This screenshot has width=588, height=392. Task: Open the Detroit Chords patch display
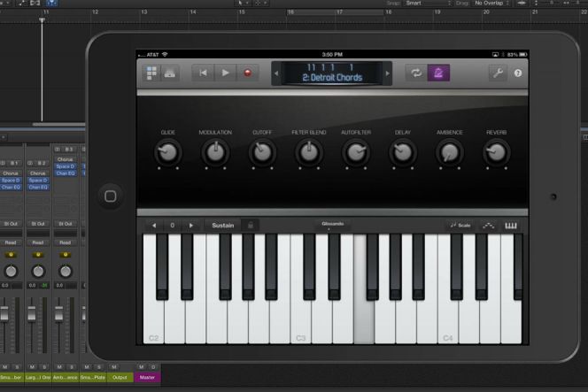point(332,73)
